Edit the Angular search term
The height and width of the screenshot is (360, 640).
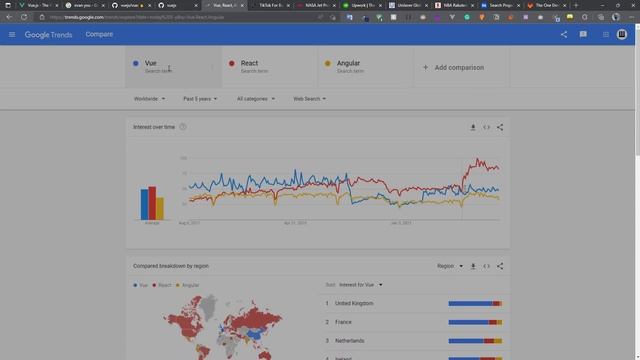(365, 67)
